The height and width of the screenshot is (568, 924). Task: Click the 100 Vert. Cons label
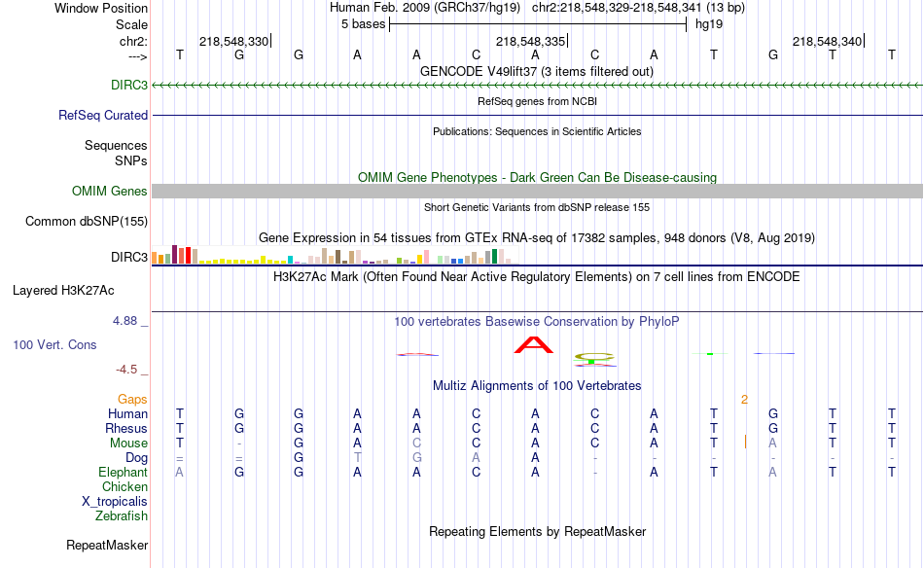(x=54, y=344)
